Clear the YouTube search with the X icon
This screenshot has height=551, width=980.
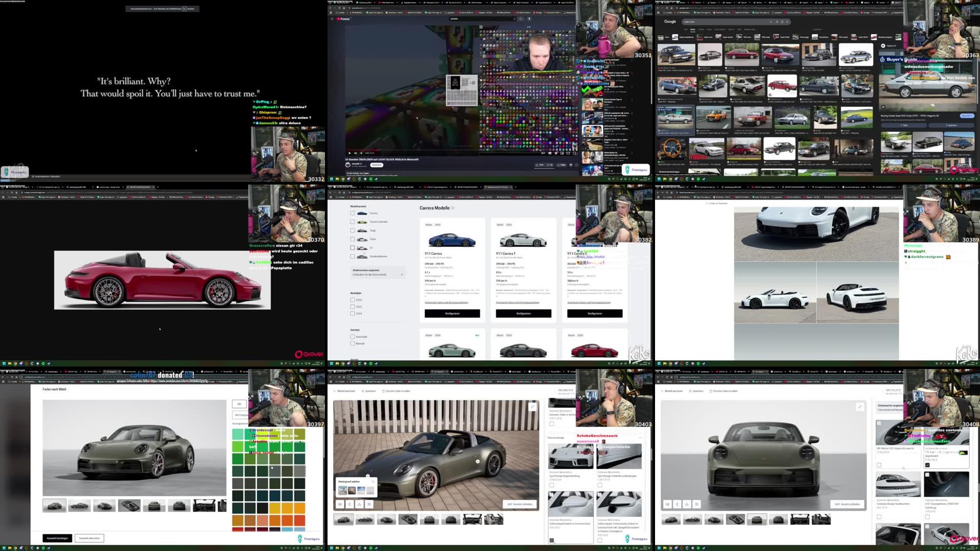coord(514,19)
